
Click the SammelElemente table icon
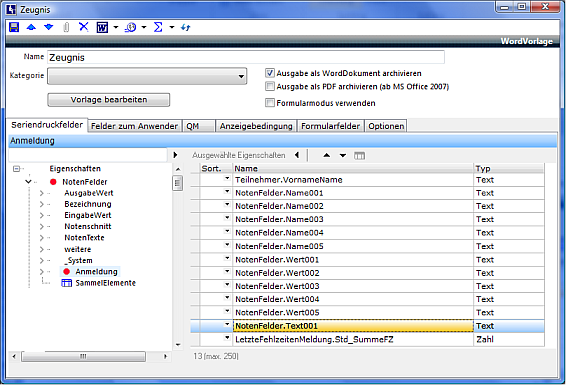click(x=66, y=283)
